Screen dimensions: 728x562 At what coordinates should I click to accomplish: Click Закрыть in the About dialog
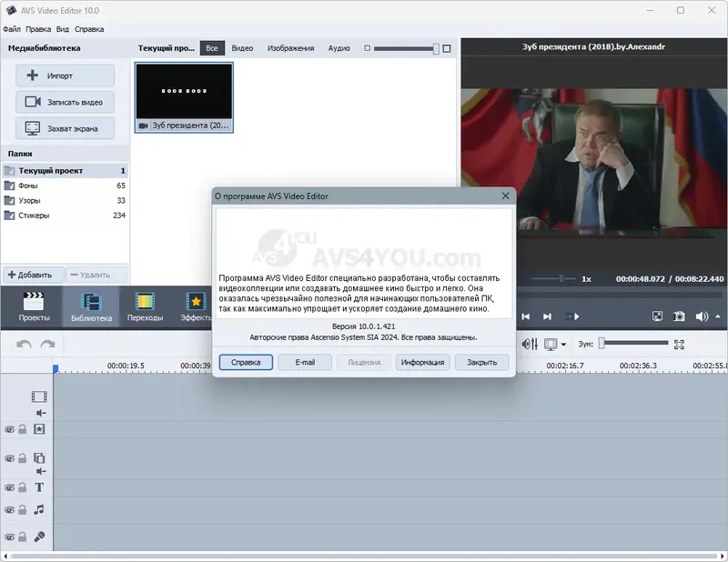(x=480, y=361)
